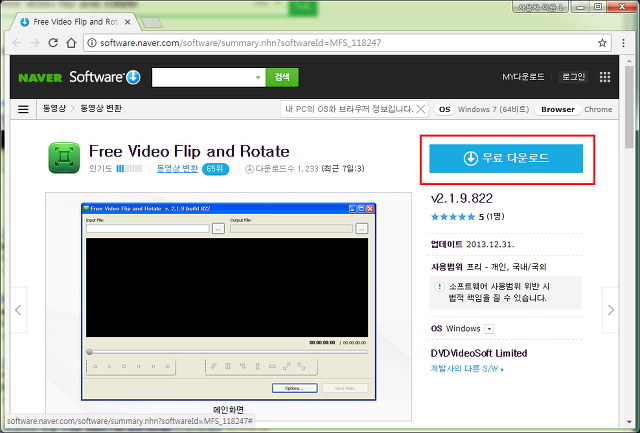Reload the page with refresh icon

tap(53, 43)
